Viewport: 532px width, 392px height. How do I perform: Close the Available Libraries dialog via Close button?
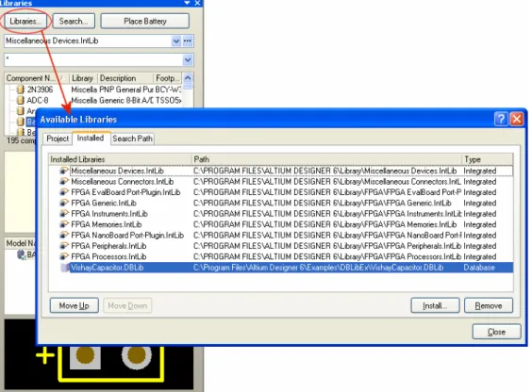(496, 332)
